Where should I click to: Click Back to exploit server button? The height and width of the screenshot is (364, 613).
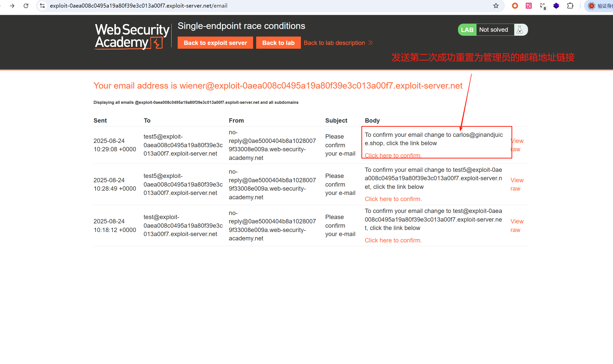click(215, 43)
